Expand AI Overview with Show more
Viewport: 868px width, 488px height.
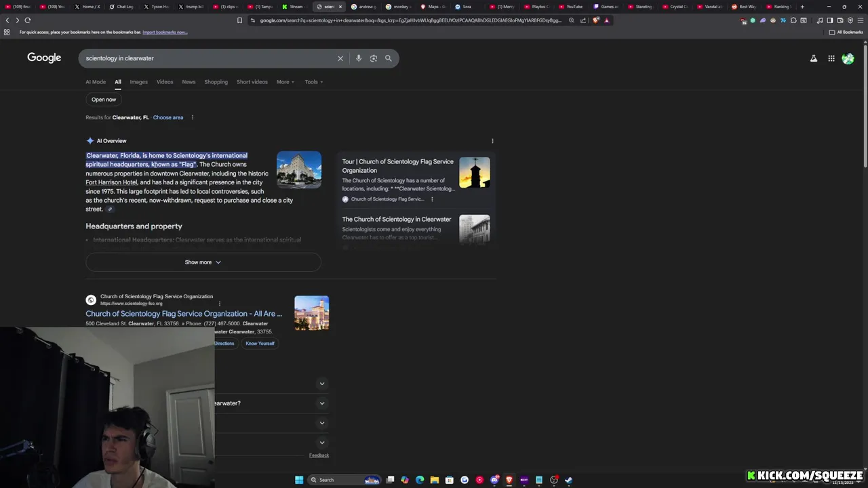tap(203, 262)
